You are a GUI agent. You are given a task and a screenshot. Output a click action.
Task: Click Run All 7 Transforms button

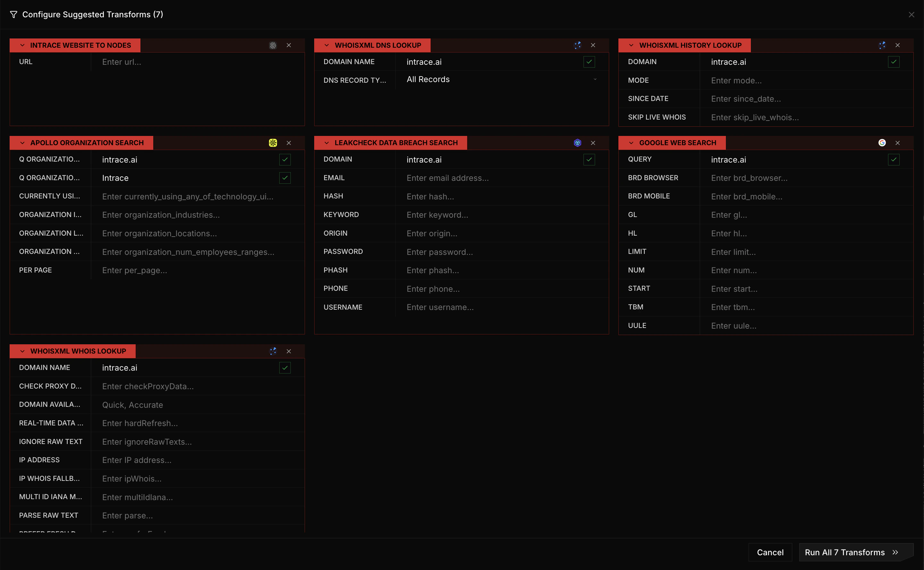(856, 552)
